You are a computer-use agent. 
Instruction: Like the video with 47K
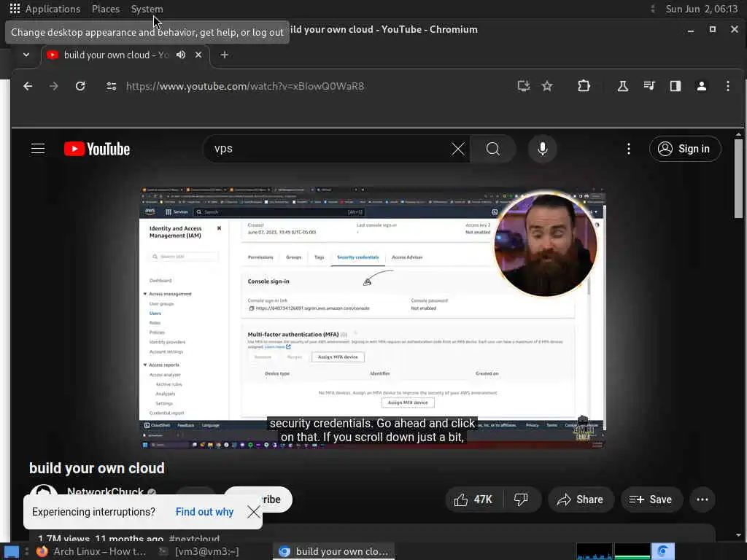(474, 499)
